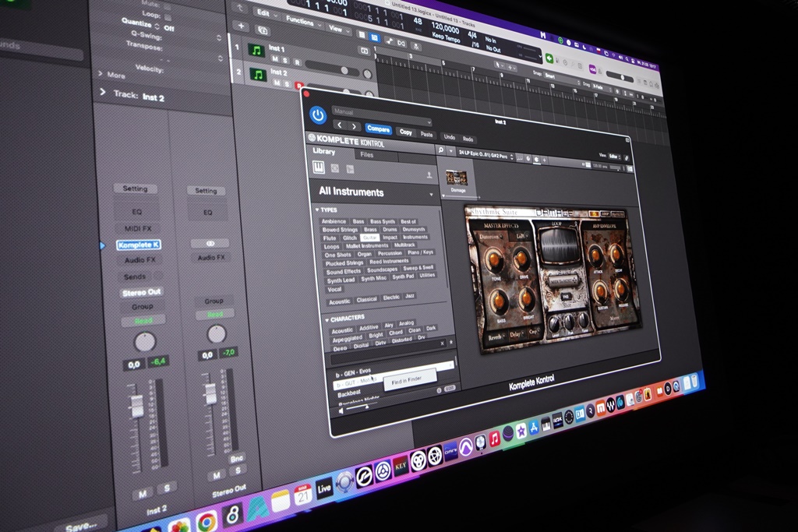The height and width of the screenshot is (532, 798).
Task: Click the magnifier search icon in Komplete Kontrol
Action: click(441, 150)
